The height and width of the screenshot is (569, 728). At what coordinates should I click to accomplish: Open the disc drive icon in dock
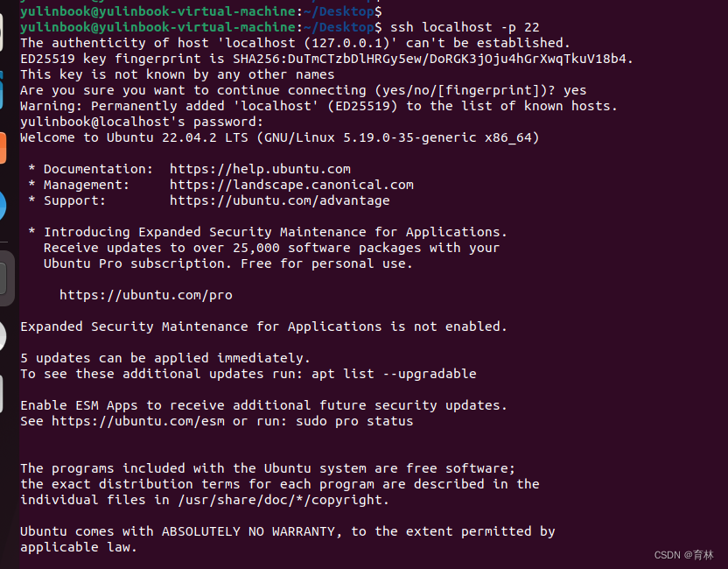[x=3, y=336]
